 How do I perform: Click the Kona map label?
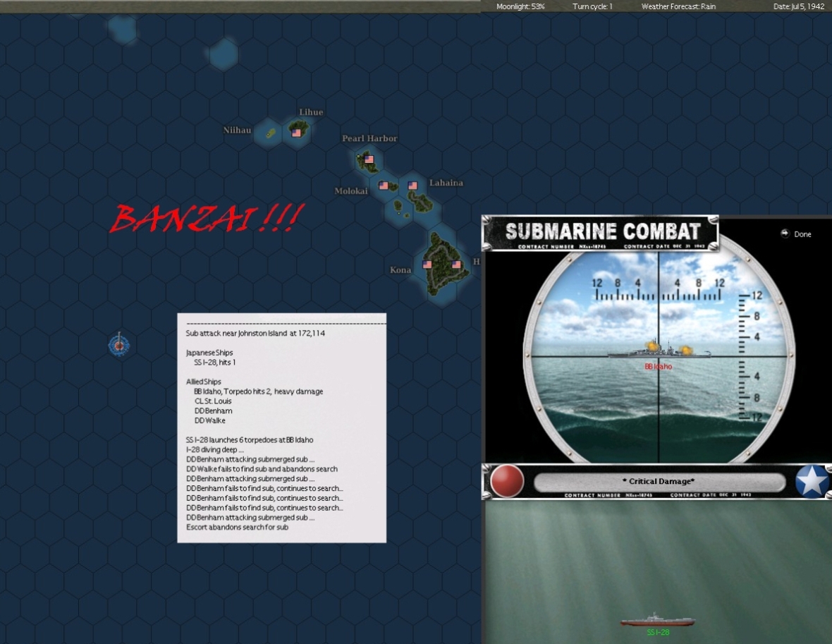(x=400, y=269)
